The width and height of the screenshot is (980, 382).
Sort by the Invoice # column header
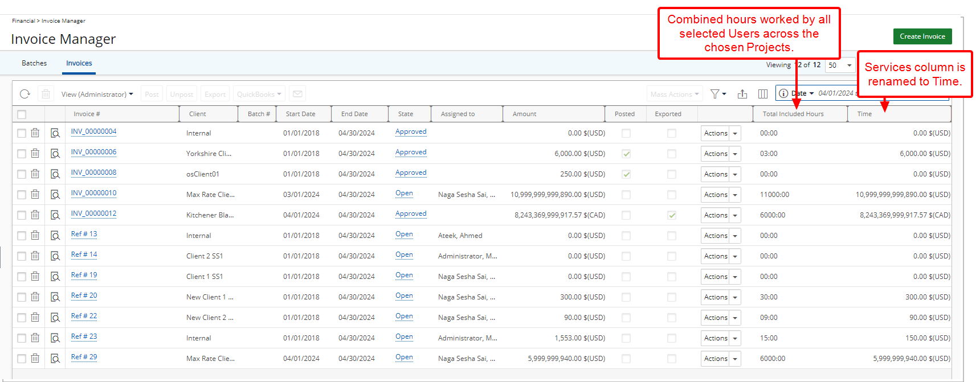87,114
